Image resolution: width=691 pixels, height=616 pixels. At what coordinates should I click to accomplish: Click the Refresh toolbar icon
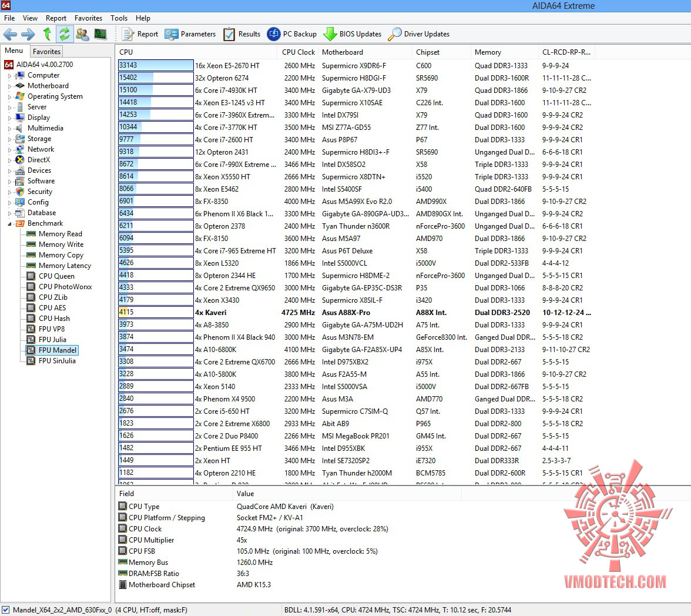(x=65, y=34)
